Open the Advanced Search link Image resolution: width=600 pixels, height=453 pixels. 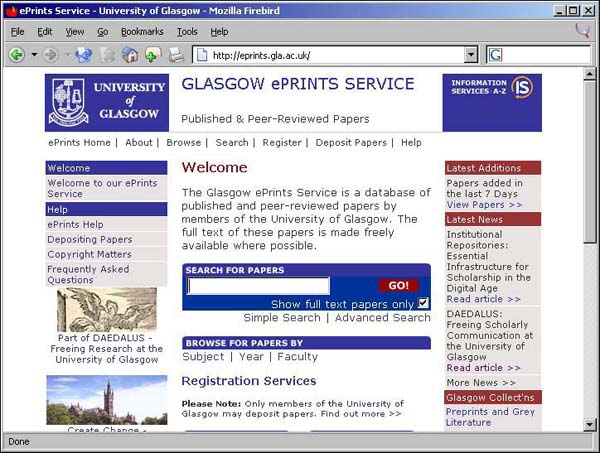click(383, 318)
